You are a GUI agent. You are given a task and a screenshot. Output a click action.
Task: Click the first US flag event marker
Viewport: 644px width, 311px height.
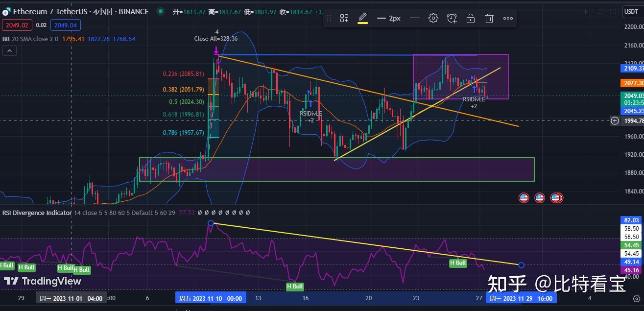tap(524, 198)
